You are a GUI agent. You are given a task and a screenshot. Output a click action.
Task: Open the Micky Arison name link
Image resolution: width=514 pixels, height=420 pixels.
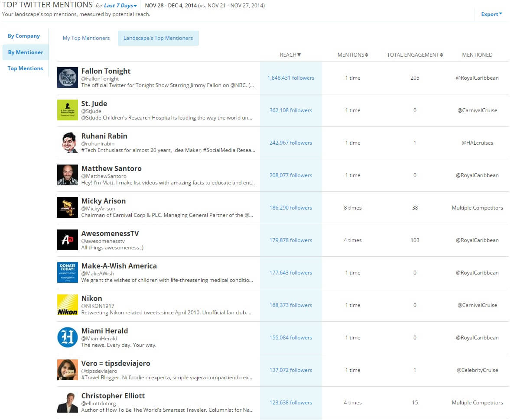pos(104,201)
